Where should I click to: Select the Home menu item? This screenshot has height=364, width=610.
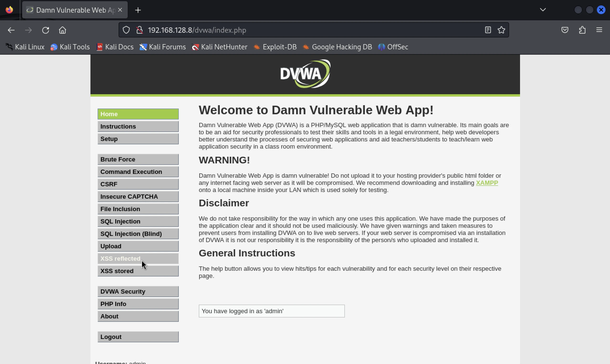click(x=138, y=114)
